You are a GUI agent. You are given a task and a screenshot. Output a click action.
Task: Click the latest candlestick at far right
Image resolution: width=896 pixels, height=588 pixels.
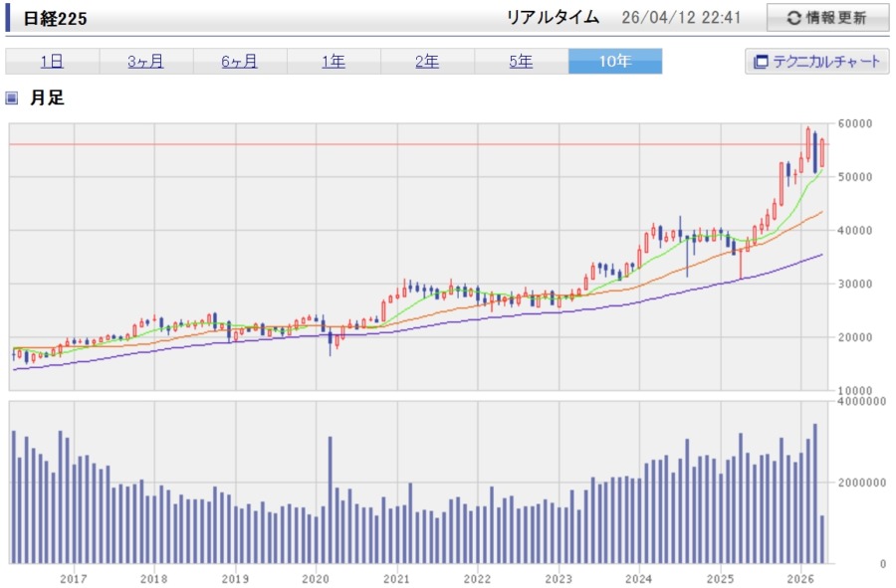click(x=822, y=152)
